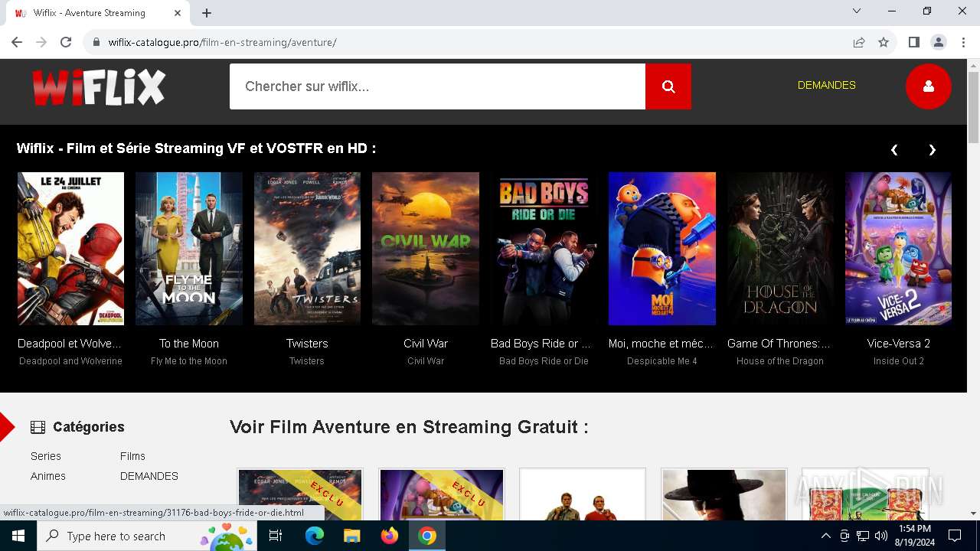Open Chrome three-dot menu

click(x=963, y=42)
